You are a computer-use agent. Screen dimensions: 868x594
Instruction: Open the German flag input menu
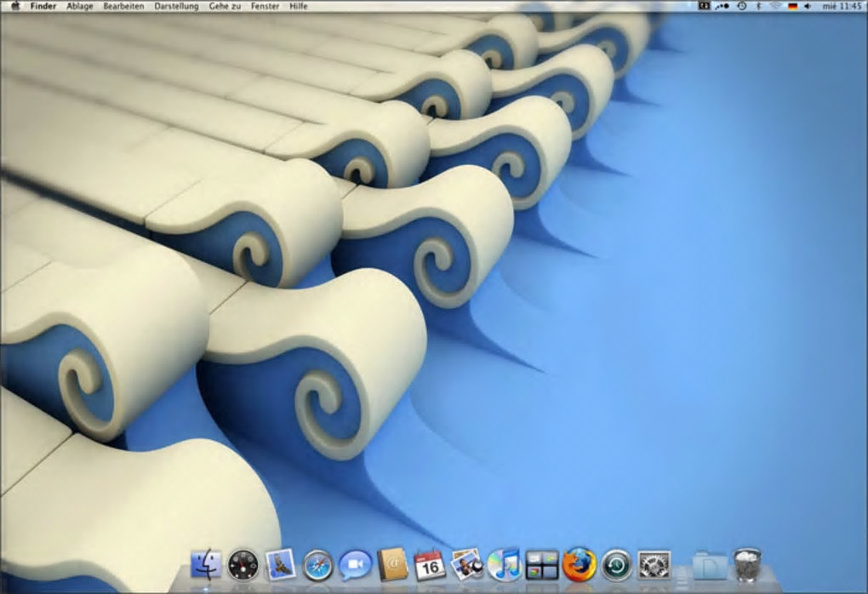792,6
